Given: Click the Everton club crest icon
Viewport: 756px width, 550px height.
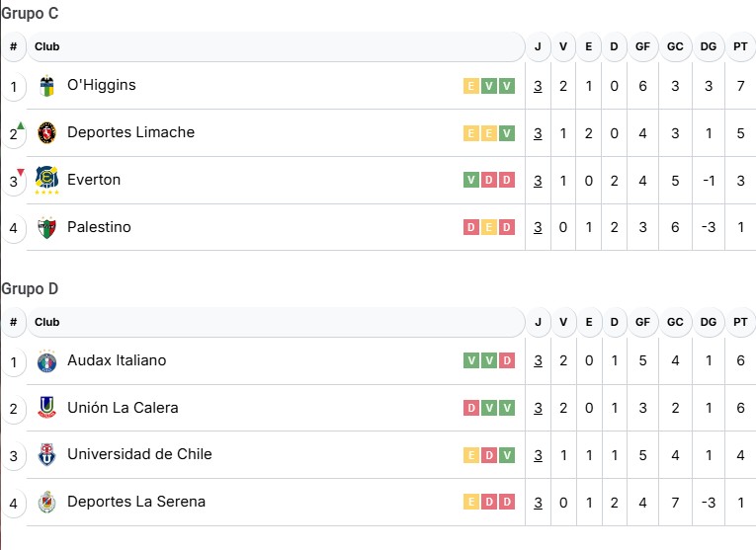Looking at the screenshot, I should click(x=46, y=180).
